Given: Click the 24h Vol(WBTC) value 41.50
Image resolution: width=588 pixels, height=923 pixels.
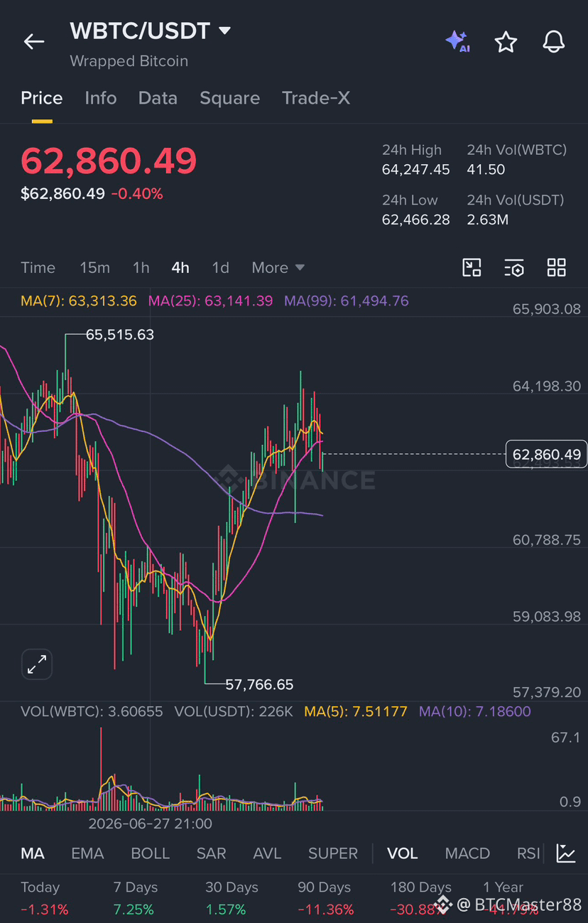Looking at the screenshot, I should [486, 169].
